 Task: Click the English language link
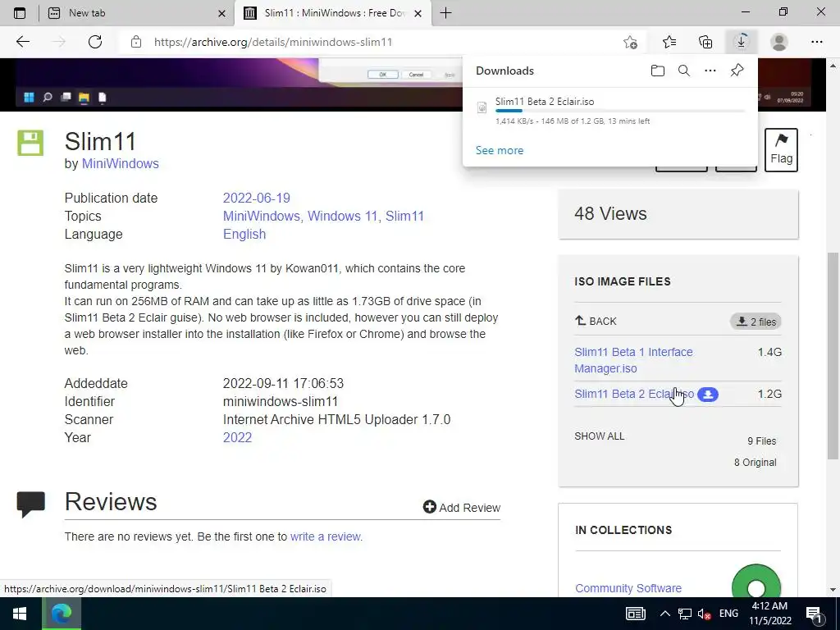pos(244,234)
